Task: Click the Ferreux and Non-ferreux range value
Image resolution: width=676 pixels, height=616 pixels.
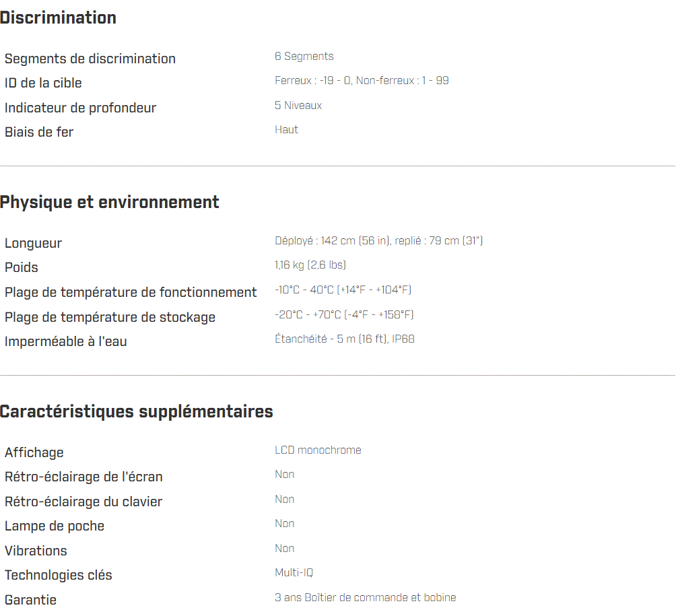Action: tap(362, 81)
